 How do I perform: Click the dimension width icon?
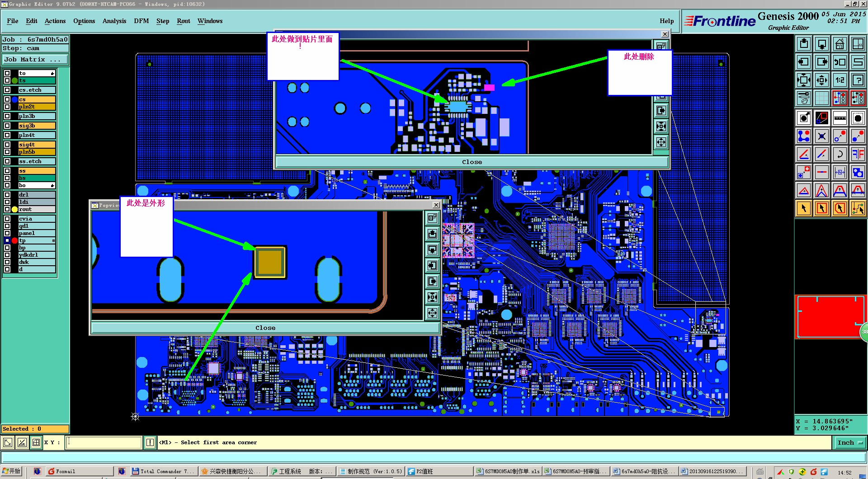coord(840,172)
